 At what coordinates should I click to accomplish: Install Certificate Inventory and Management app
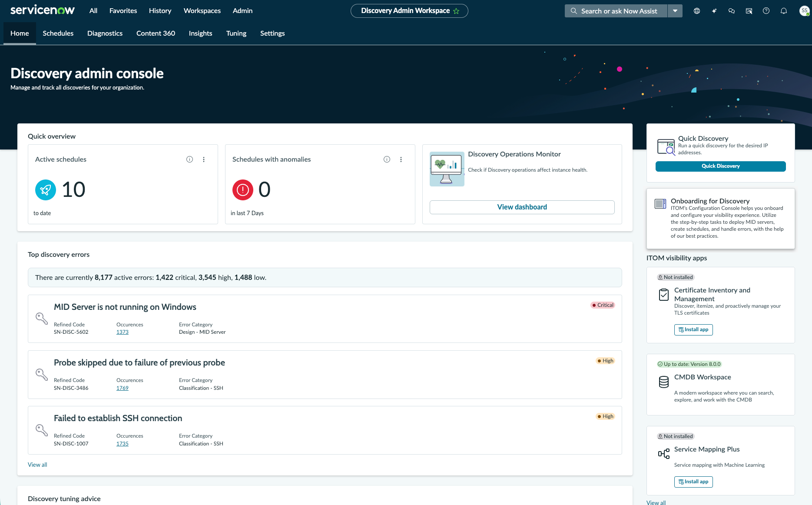tap(693, 330)
